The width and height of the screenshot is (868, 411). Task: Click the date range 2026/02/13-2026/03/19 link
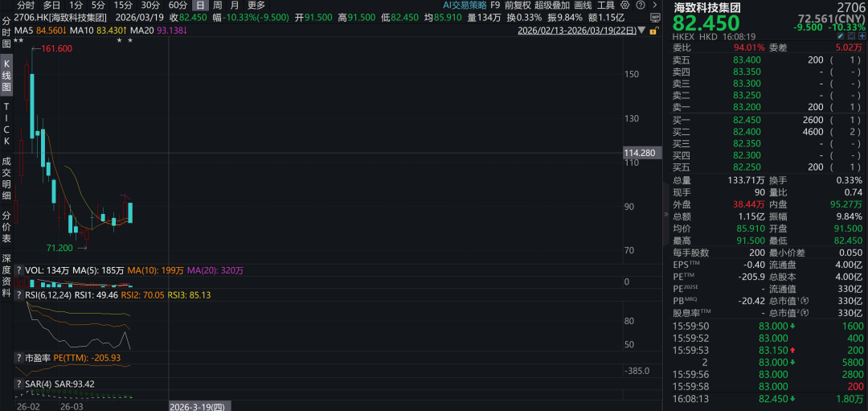(x=576, y=31)
